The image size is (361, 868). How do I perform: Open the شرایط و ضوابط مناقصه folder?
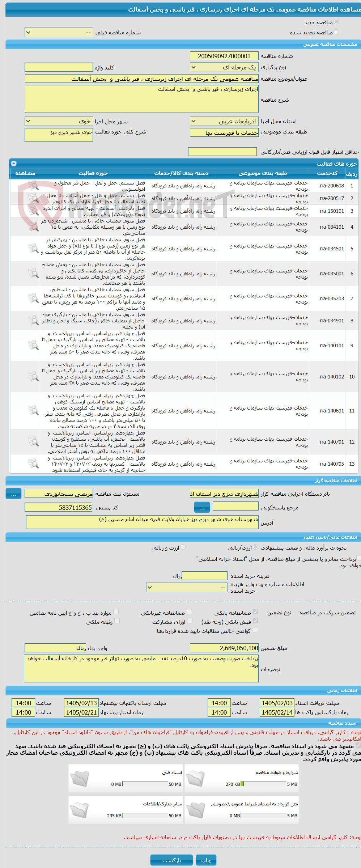(196, 778)
